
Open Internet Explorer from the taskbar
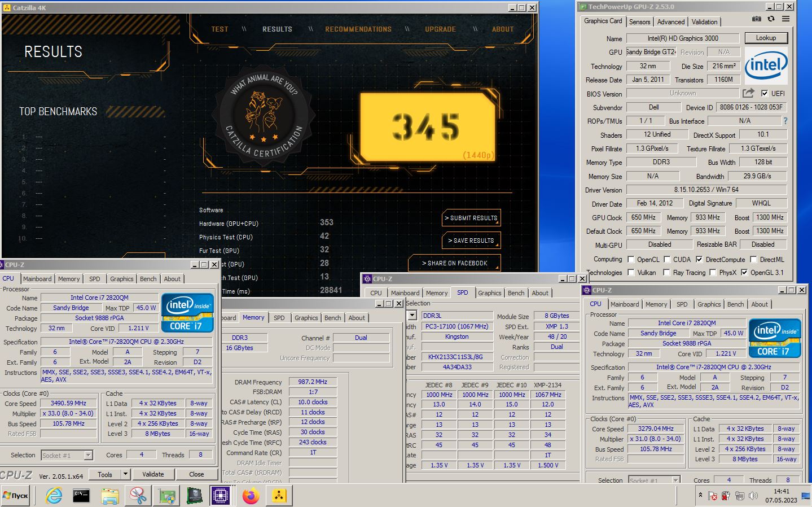[x=54, y=496]
